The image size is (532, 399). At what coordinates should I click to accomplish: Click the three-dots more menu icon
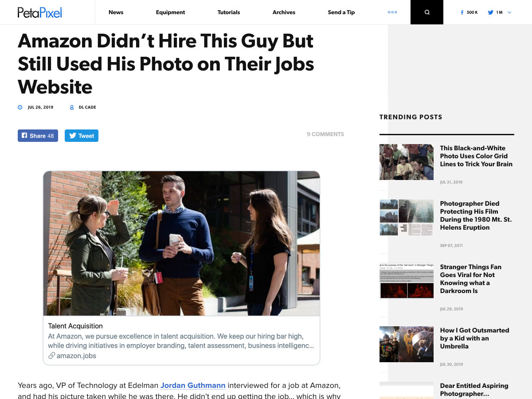click(392, 12)
